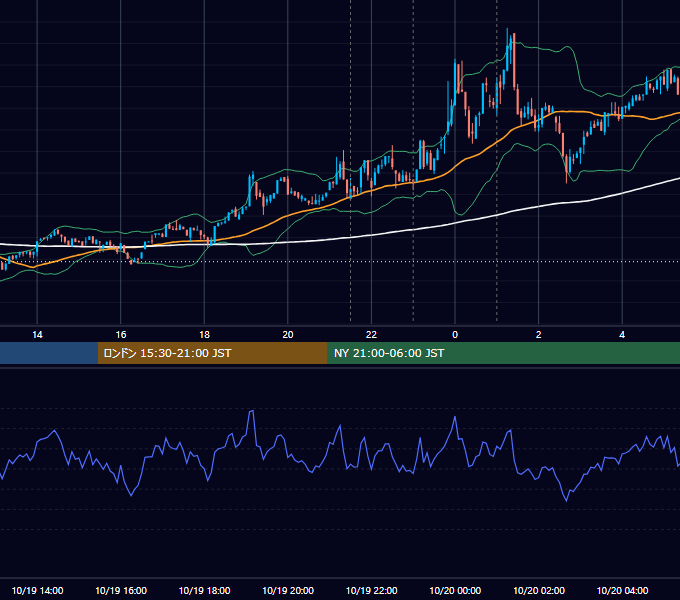680x600 pixels.
Task: Click the 10/19 14:00 time label
Action: click(37, 590)
